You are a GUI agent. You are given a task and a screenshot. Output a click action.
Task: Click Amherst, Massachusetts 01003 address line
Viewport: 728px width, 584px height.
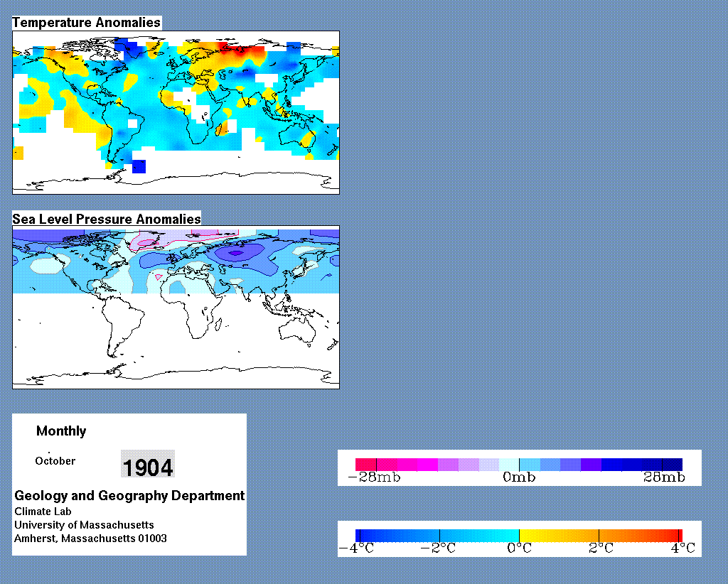point(90,539)
